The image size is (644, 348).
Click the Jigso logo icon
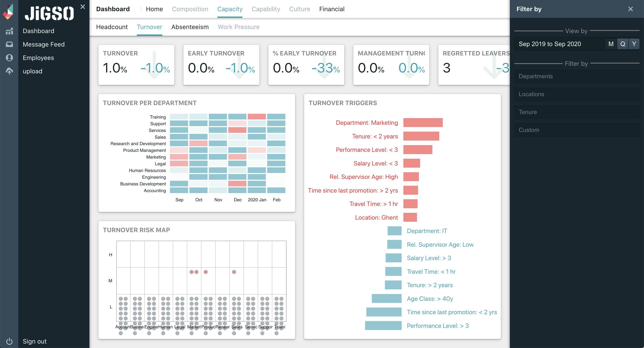click(8, 12)
